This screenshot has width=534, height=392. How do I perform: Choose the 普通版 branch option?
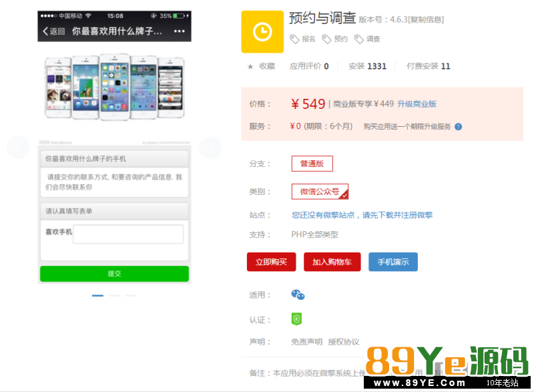click(x=312, y=164)
